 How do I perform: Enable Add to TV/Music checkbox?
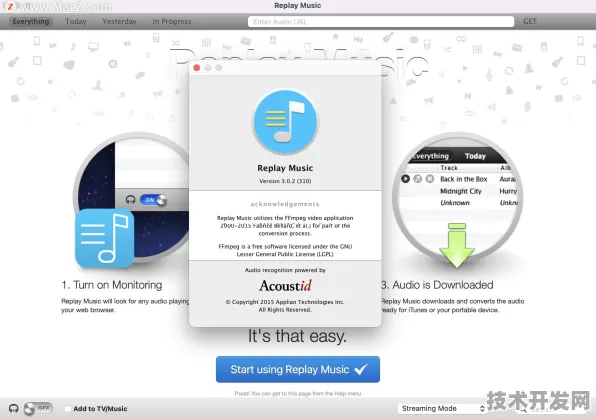pyautogui.click(x=68, y=409)
